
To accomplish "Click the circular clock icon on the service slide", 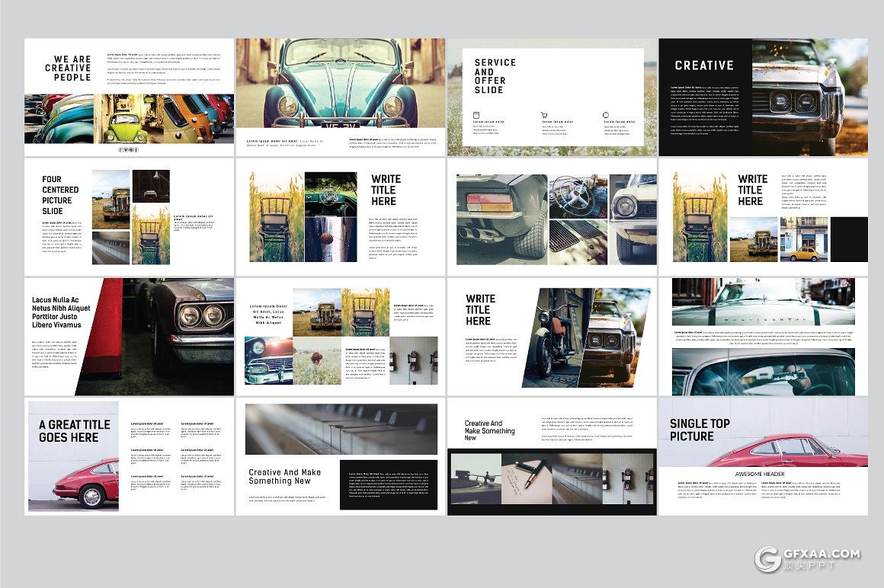I will [606, 116].
